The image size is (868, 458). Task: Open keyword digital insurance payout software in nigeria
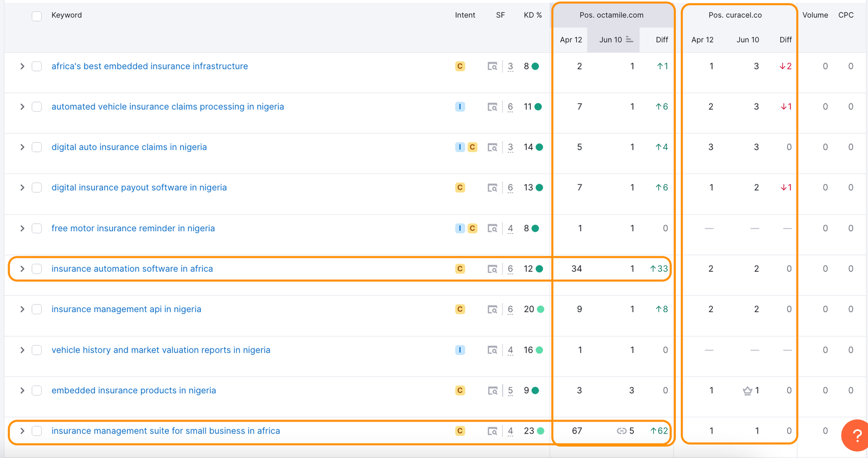[x=139, y=188]
